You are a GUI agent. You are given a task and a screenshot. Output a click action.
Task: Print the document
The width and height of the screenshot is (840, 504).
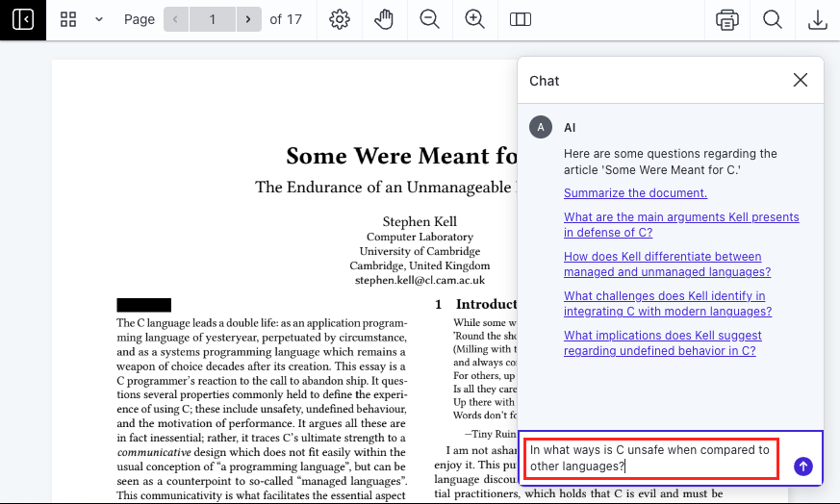pyautogui.click(x=727, y=19)
